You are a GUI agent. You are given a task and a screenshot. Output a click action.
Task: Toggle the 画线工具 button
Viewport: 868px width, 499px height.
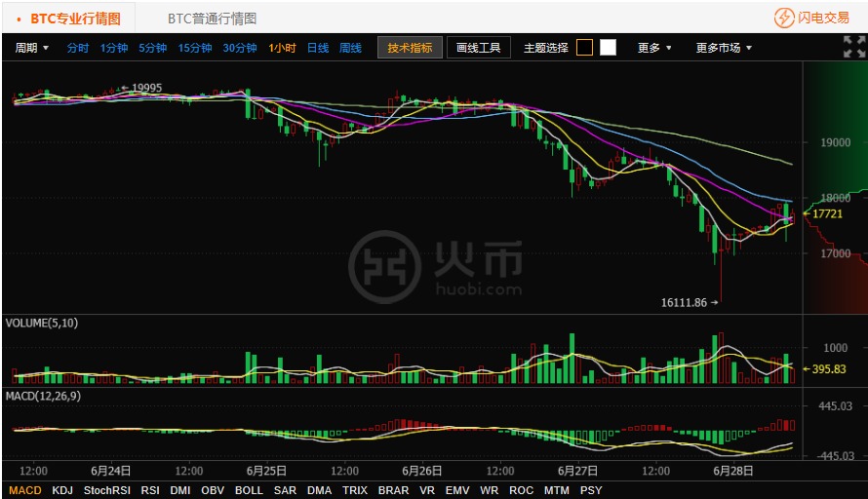click(x=478, y=48)
